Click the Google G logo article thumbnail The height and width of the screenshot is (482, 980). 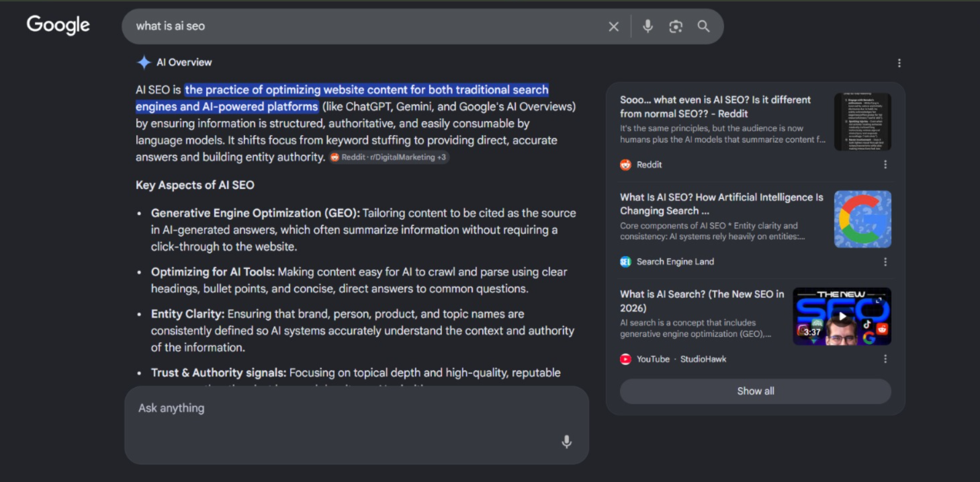862,219
